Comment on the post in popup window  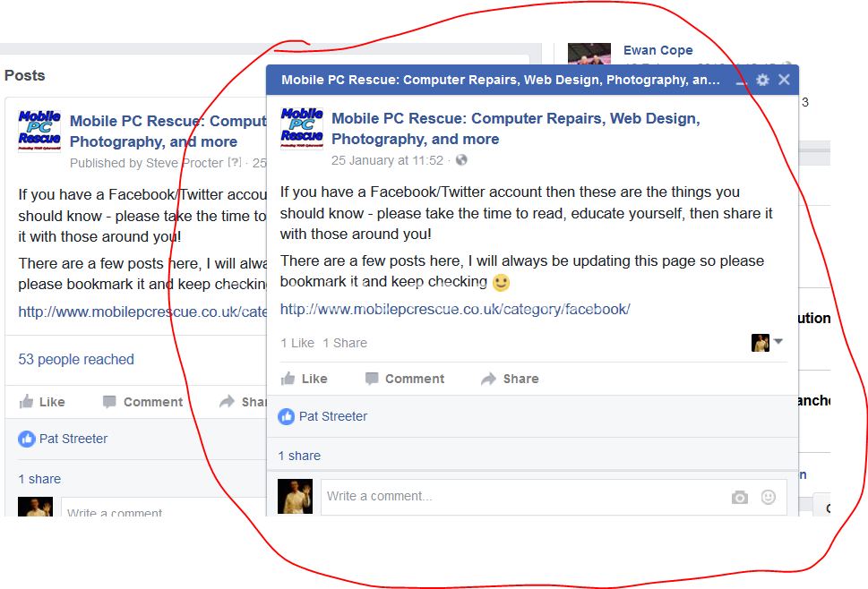[x=405, y=379]
